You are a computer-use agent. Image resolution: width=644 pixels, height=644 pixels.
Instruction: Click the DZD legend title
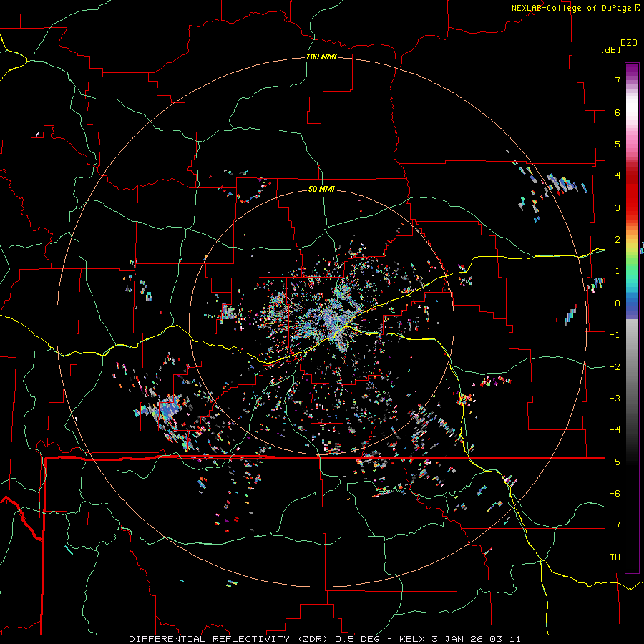point(629,43)
